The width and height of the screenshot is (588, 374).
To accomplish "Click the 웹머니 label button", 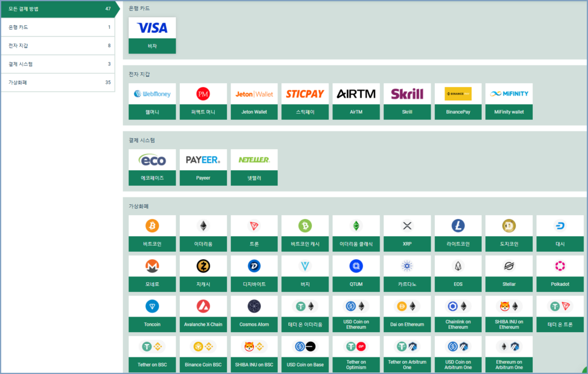I will pyautogui.click(x=152, y=112).
